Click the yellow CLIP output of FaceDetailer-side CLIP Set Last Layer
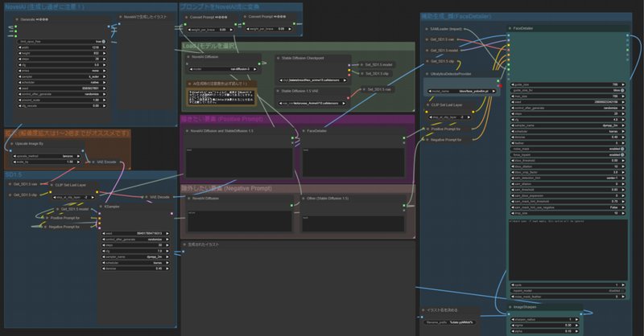 473,112
